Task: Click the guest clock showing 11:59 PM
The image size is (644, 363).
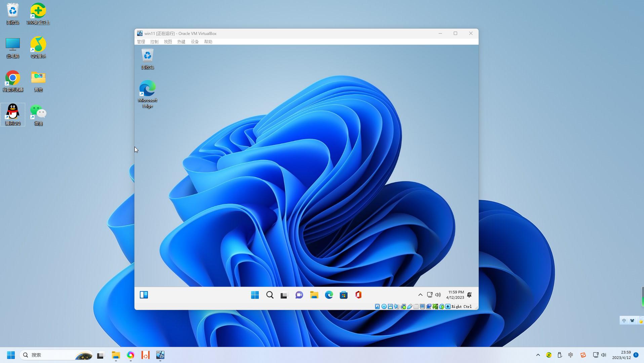Action: coord(455,295)
